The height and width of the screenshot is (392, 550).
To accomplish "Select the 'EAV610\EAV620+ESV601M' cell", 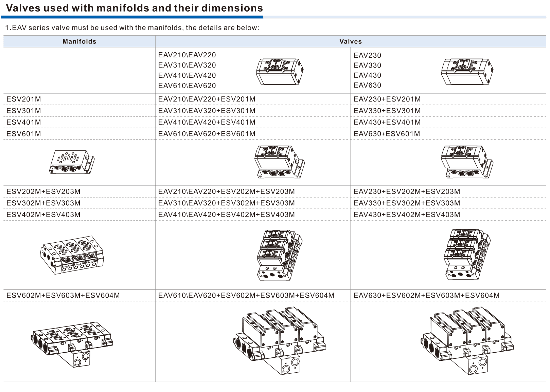I will [253, 134].
